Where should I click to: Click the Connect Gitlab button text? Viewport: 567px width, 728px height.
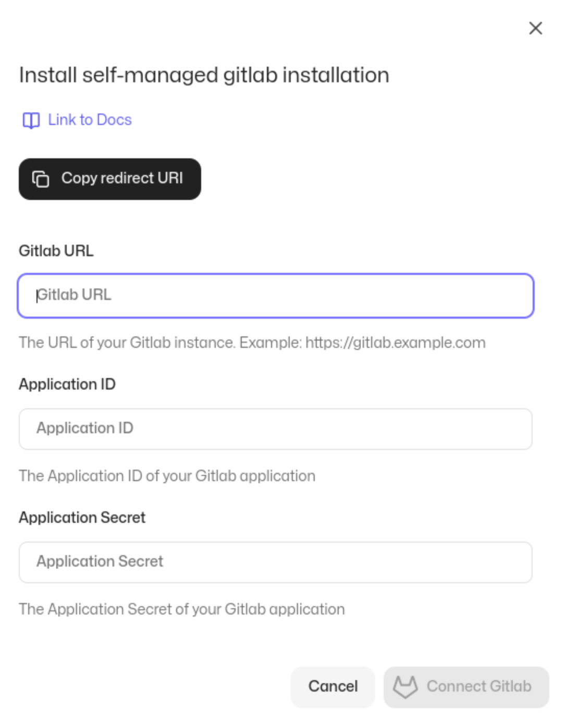[x=479, y=686]
